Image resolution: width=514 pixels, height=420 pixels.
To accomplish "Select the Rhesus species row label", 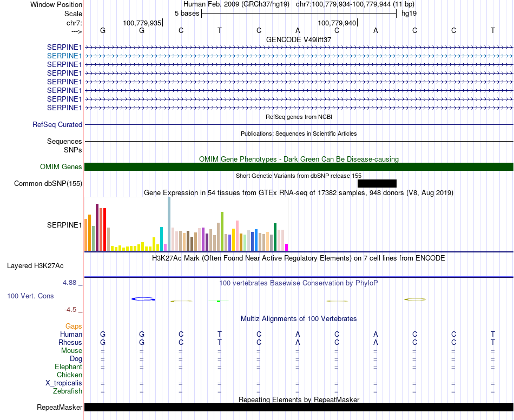I will click(70, 343).
